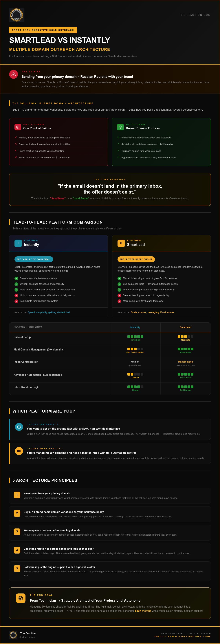Click the warning triangle icon in #1 Risk banner
Image resolution: width=220 pixels, height=644 pixels.
[14, 74]
